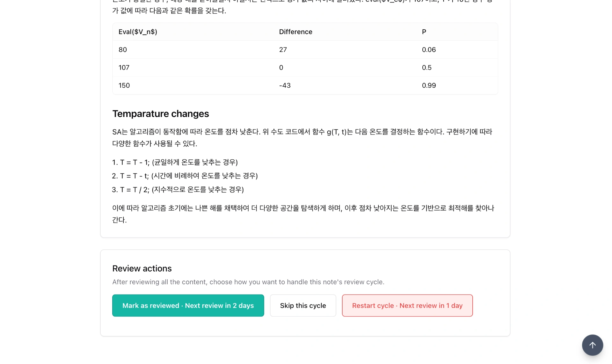Click the P column header
The width and height of the screenshot is (612, 364).
424,32
